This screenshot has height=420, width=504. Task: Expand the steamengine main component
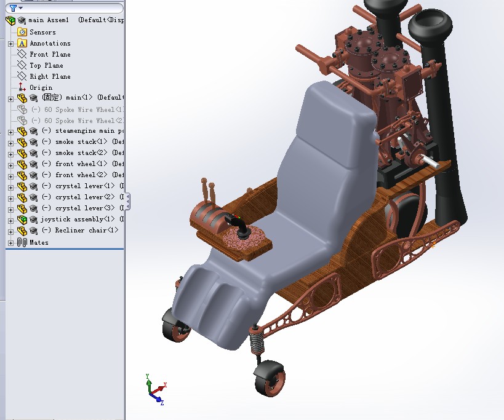pos(10,132)
